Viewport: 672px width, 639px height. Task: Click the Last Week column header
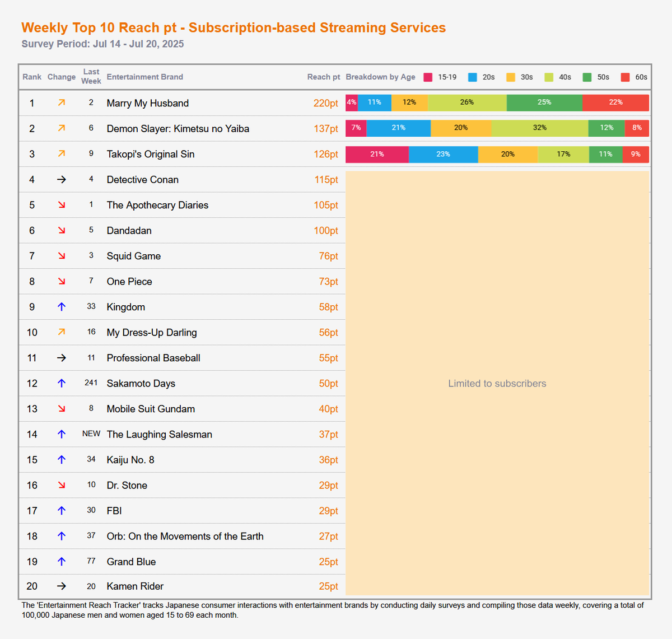coord(91,76)
